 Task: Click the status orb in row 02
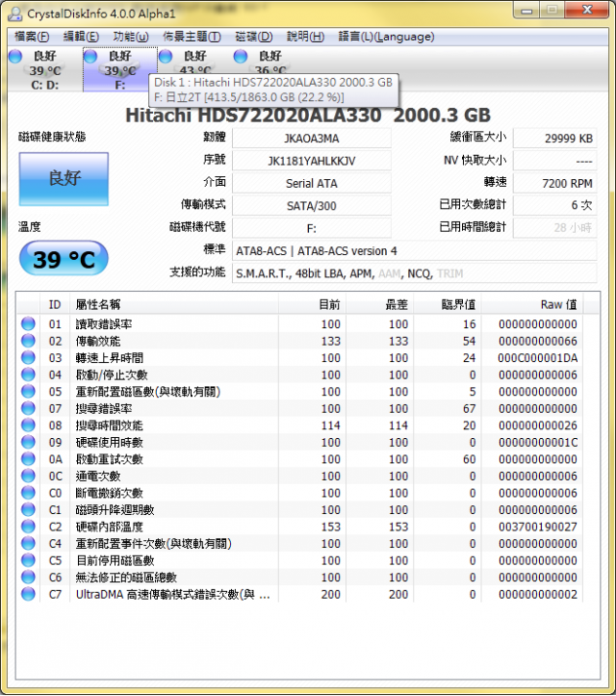[28, 341]
